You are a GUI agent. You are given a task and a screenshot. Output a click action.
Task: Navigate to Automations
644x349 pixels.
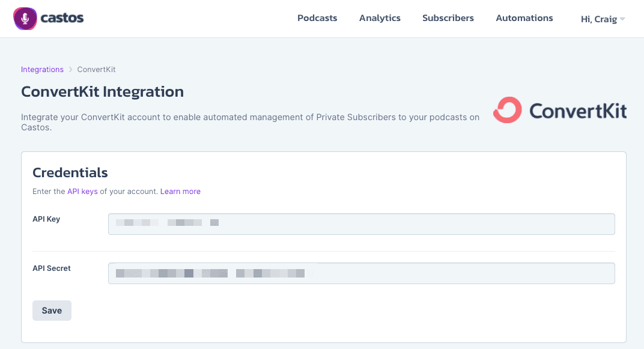[524, 18]
